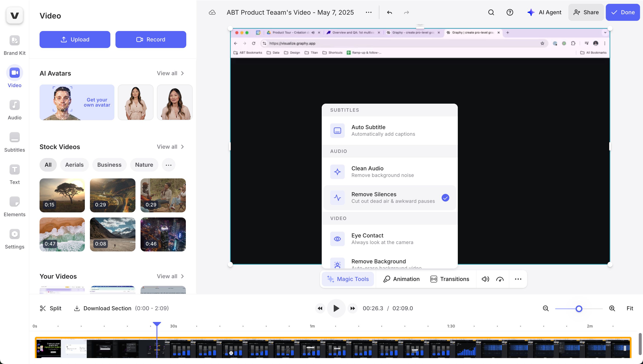Open the help question mark icon
This screenshot has width=643, height=364.
pos(510,12)
